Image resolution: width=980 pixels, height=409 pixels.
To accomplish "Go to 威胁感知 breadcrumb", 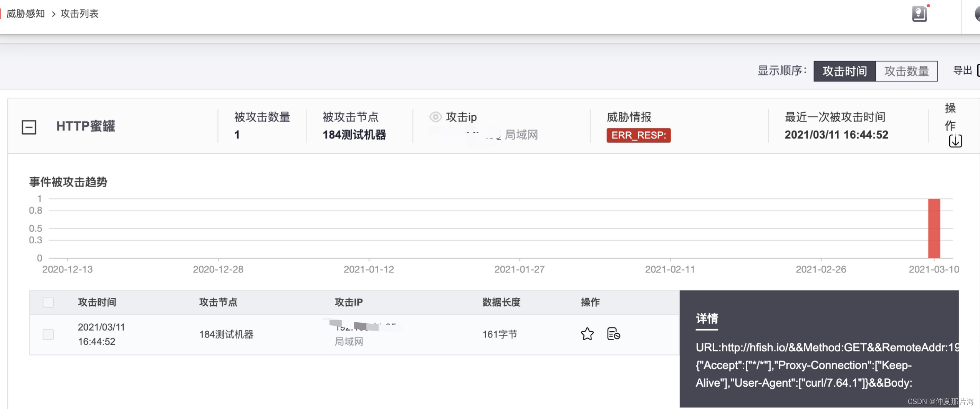I will tap(26, 14).
